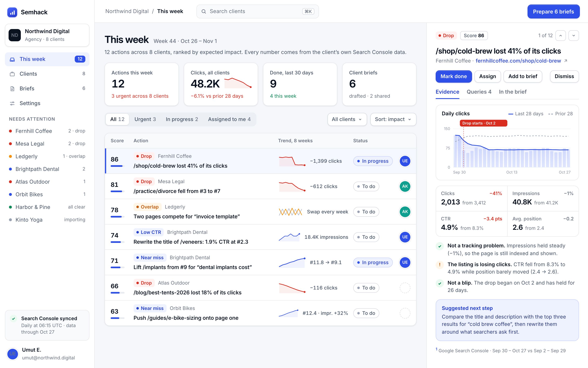
Task: Click the search magnifier icon
Action: point(204,11)
